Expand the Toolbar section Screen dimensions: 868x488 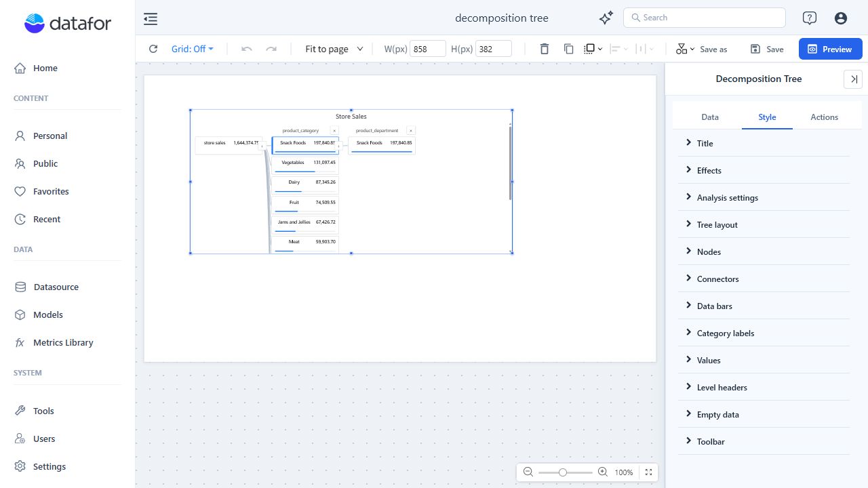[x=764, y=441]
